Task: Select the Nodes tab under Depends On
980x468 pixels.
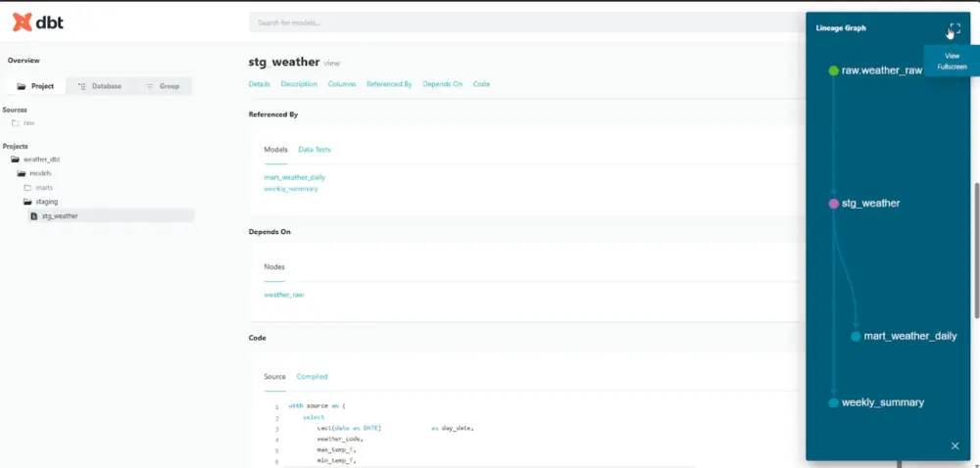Action: coord(274,267)
